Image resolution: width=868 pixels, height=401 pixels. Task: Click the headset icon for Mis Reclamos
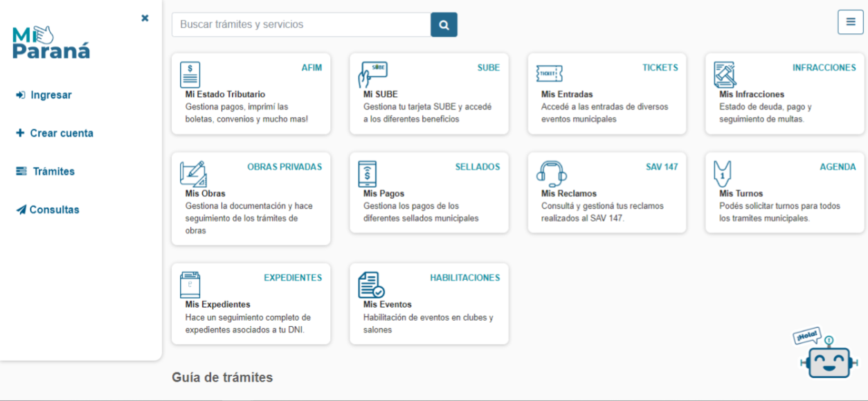point(552,173)
